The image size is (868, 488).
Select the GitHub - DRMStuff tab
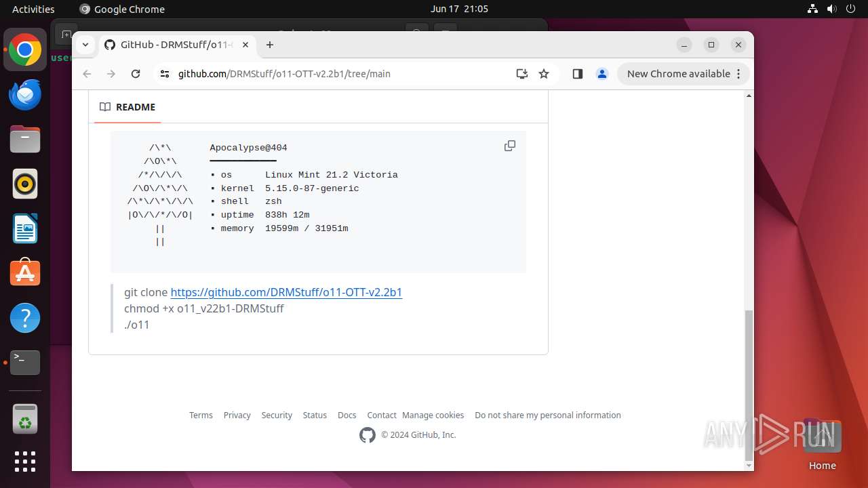(x=176, y=45)
